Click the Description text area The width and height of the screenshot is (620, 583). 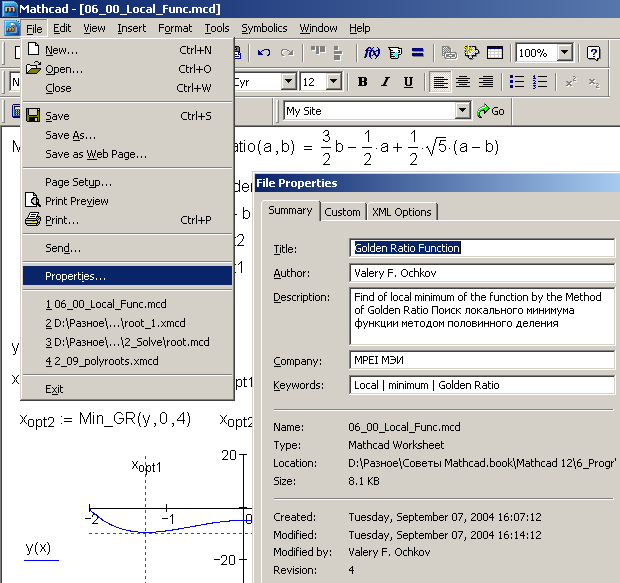click(482, 316)
